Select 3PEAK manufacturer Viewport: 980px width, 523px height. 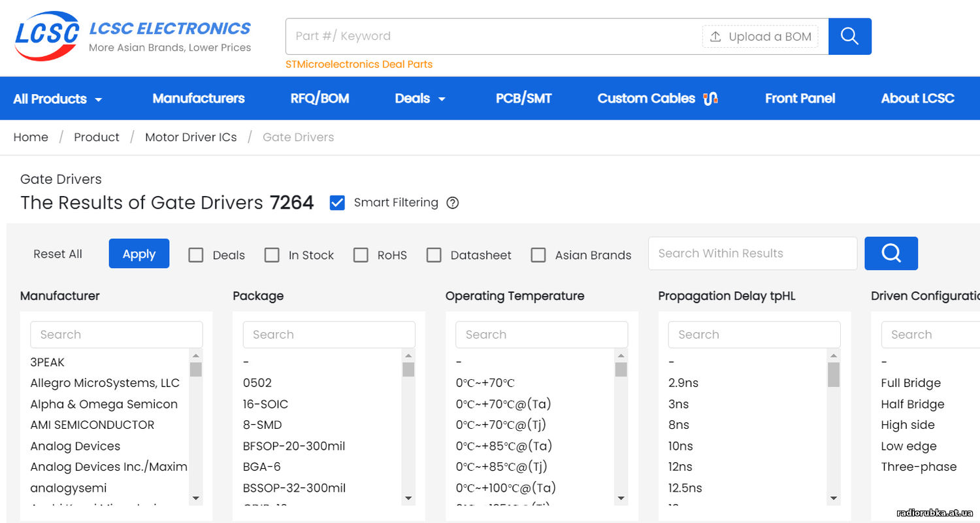(48, 362)
